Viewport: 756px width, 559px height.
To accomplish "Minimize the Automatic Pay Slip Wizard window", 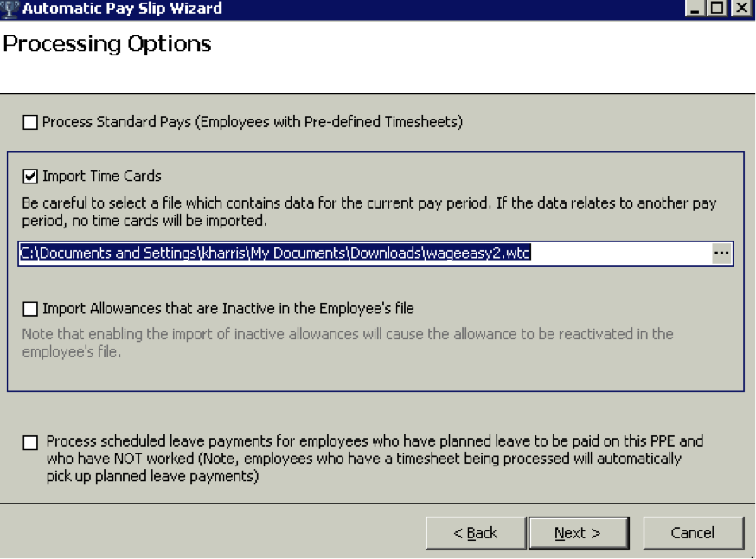I will [x=695, y=9].
